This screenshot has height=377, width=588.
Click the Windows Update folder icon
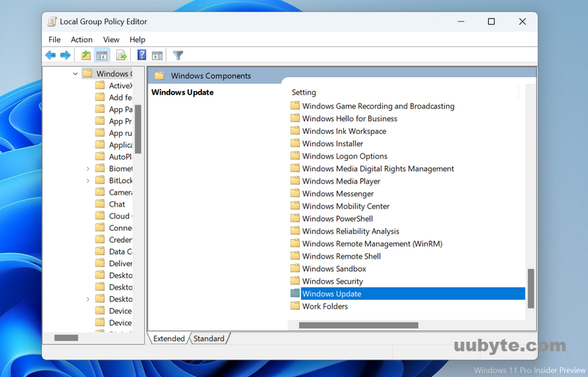pyautogui.click(x=295, y=293)
